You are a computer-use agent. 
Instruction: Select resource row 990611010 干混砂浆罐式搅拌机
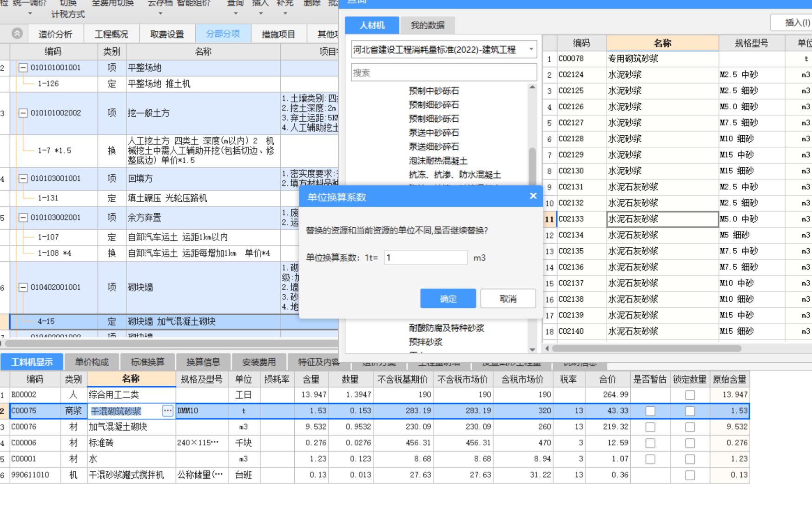(375, 475)
